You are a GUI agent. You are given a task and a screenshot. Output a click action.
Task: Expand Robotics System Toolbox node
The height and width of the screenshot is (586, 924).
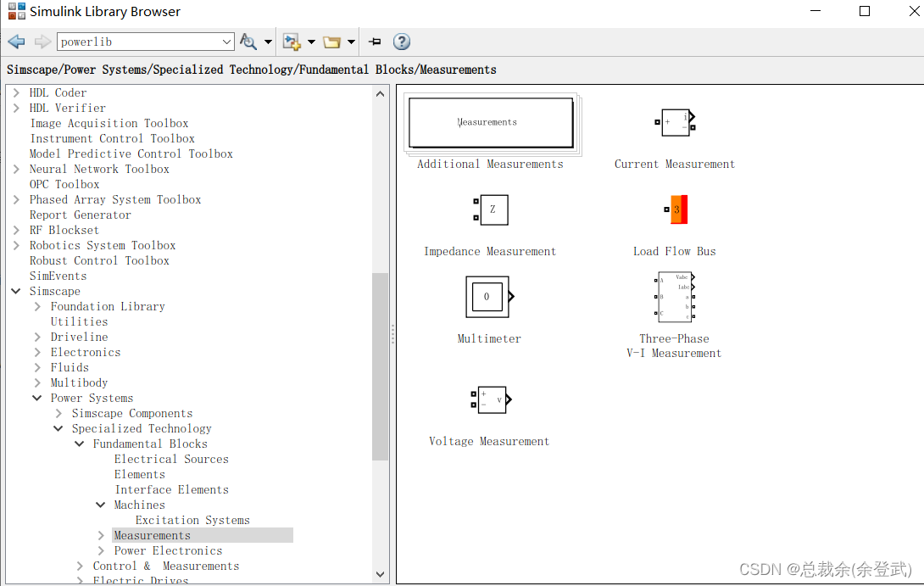click(16, 245)
